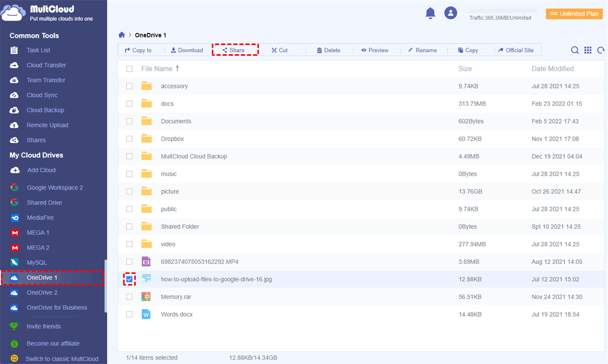The height and width of the screenshot is (364, 608).
Task: Click the Unlimited Plan button
Action: [574, 14]
